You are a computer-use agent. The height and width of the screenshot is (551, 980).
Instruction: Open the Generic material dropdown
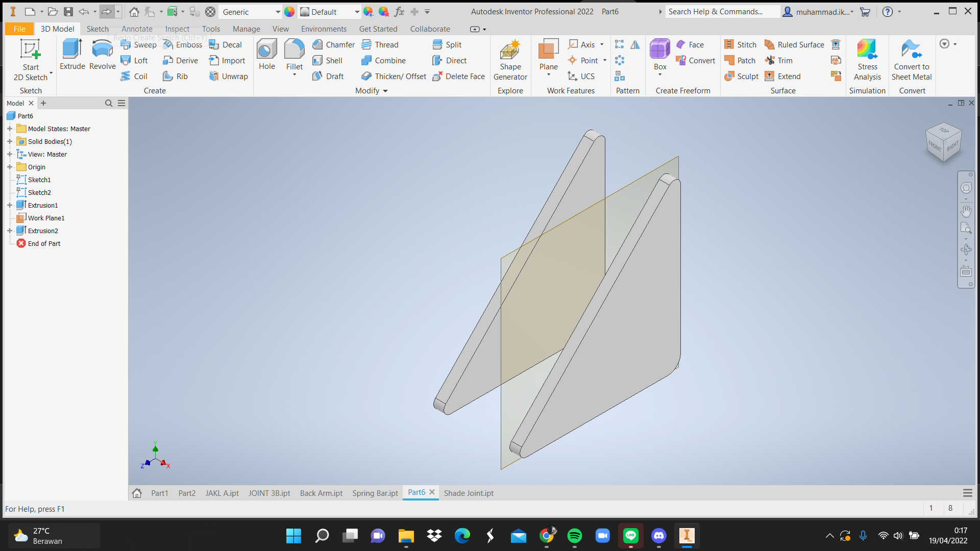pyautogui.click(x=278, y=12)
